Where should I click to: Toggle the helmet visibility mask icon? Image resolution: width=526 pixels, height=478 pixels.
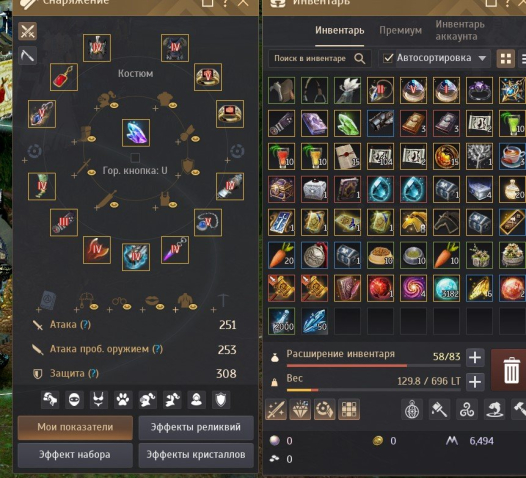pos(74,400)
